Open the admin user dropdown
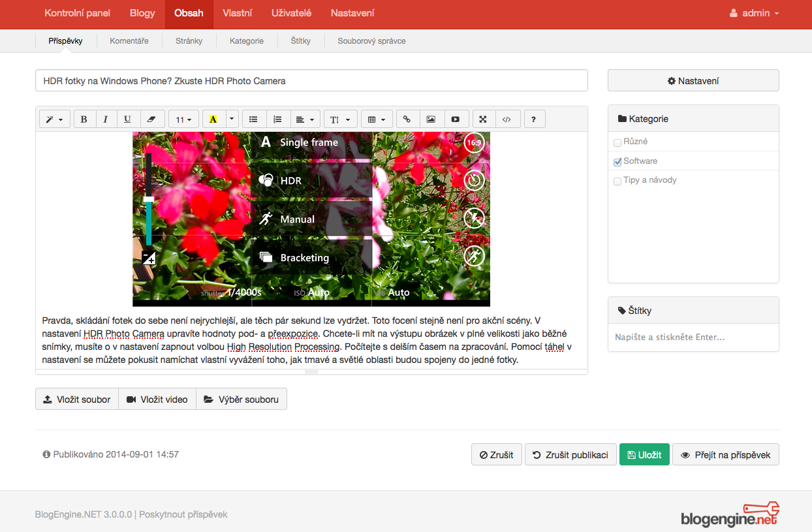 pyautogui.click(x=754, y=13)
